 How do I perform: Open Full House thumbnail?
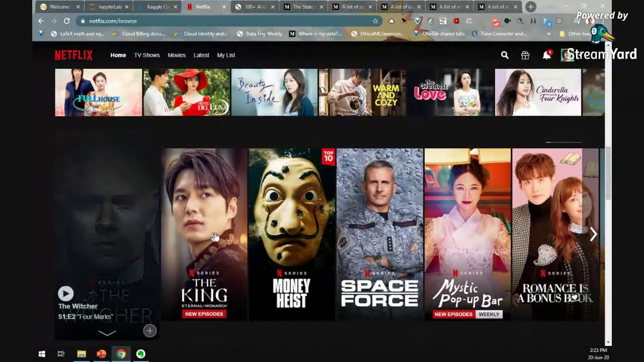pyautogui.click(x=98, y=93)
